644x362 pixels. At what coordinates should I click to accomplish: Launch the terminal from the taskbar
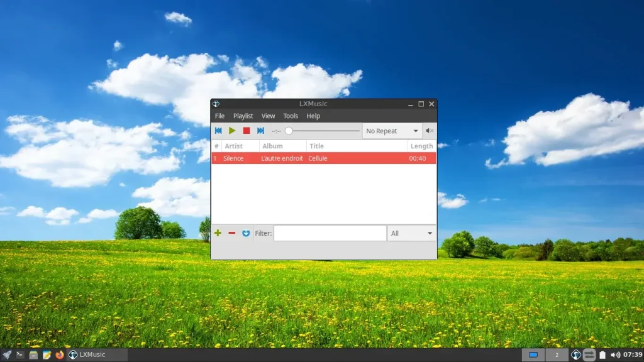[19, 354]
